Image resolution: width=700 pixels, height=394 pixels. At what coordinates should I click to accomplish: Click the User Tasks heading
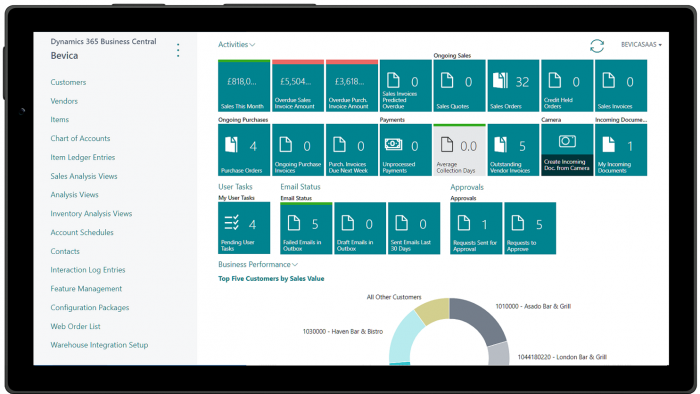pyautogui.click(x=235, y=187)
